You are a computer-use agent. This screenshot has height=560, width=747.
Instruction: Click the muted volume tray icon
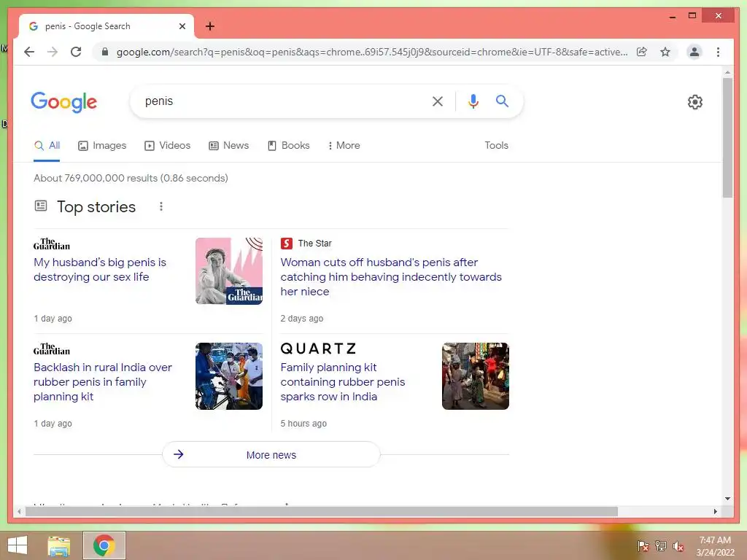[x=678, y=546]
